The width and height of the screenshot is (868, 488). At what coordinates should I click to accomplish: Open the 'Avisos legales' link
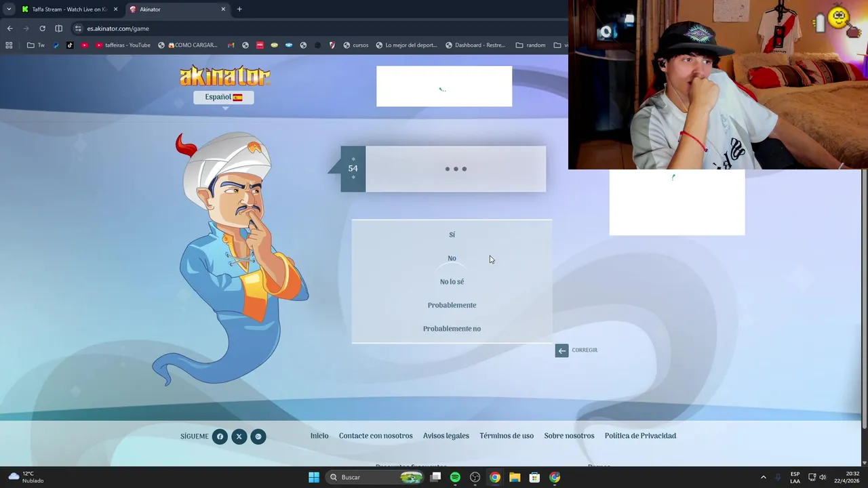point(446,436)
